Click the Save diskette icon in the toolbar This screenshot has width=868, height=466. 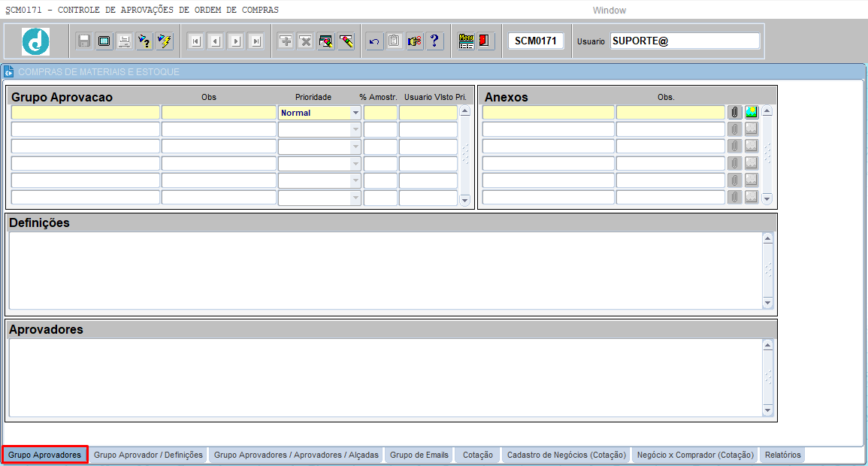click(84, 41)
